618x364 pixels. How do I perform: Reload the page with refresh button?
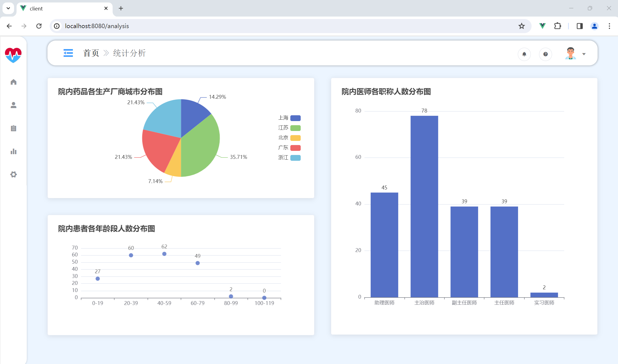pos(39,26)
